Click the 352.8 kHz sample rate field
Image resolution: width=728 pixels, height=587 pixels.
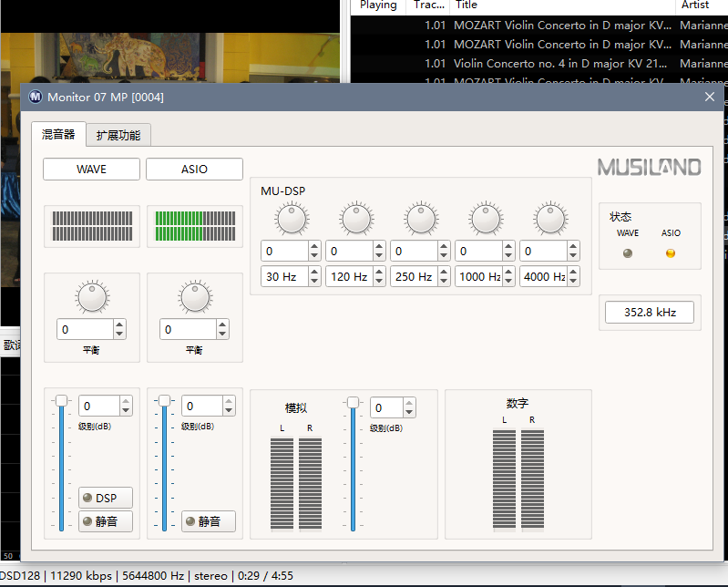click(x=650, y=313)
